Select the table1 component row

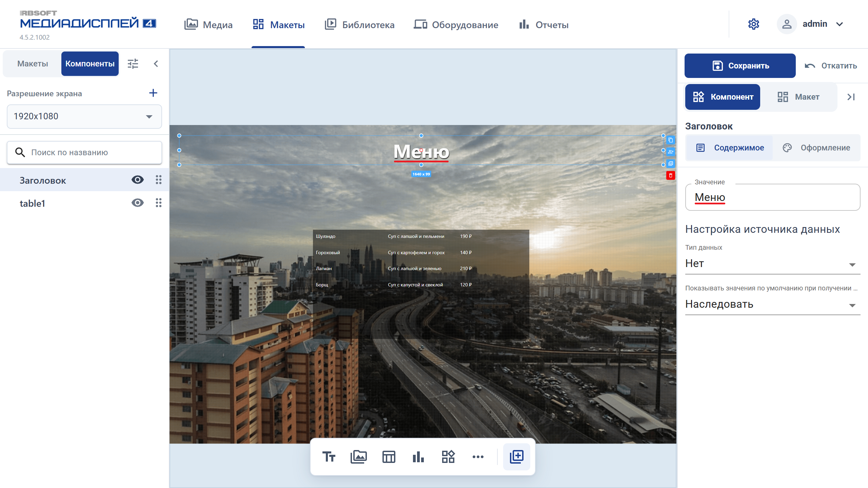[x=84, y=203]
